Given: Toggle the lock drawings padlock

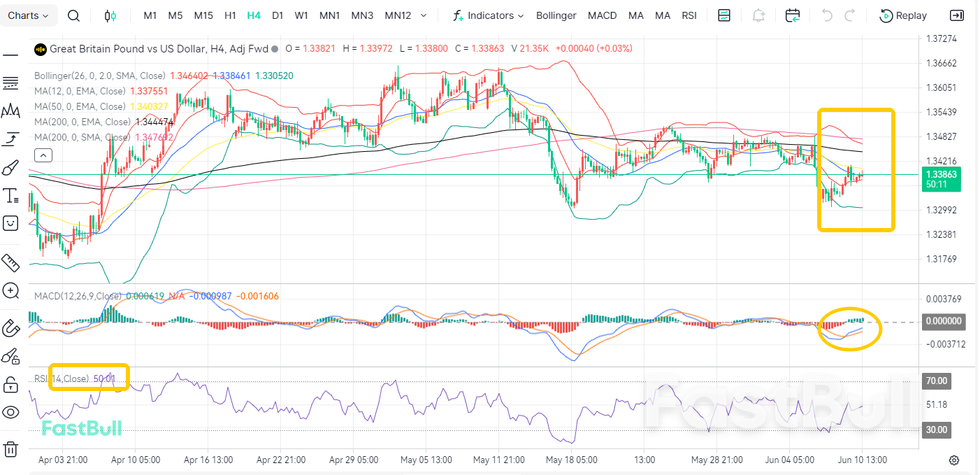Looking at the screenshot, I should [10, 384].
